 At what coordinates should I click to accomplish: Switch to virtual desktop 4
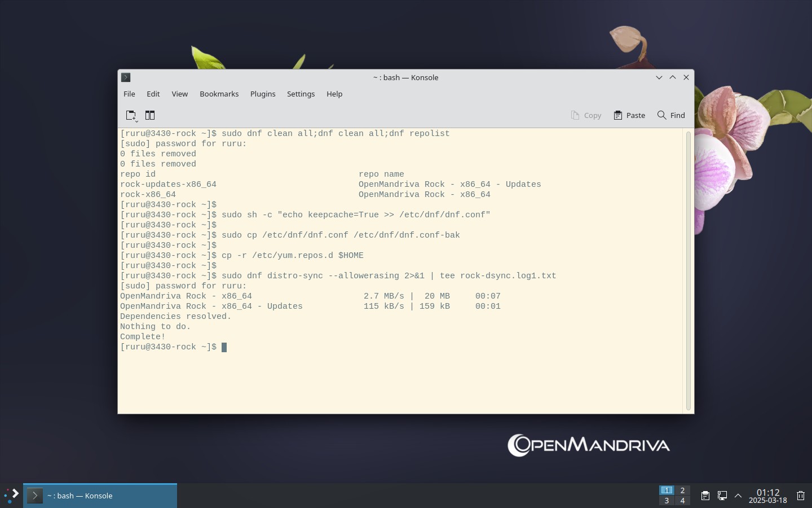click(682, 501)
